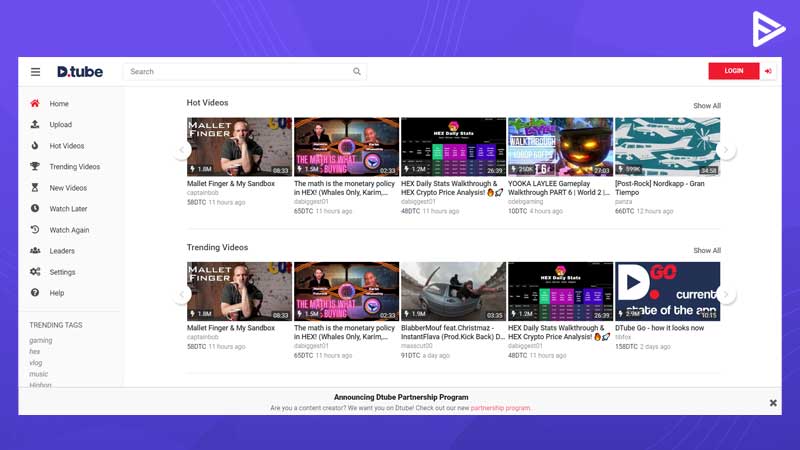Advance Hot Videos carousel right arrow
The height and width of the screenshot is (450, 800).
pyautogui.click(x=726, y=150)
